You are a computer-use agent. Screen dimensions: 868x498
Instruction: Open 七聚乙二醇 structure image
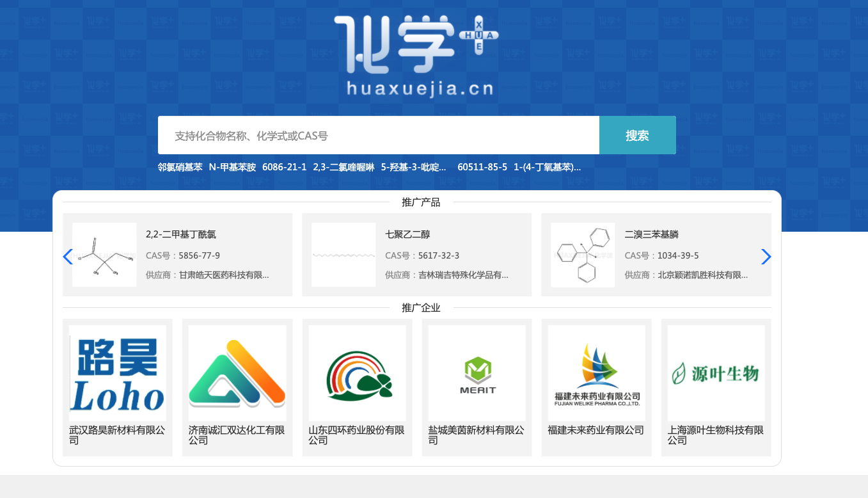click(343, 255)
